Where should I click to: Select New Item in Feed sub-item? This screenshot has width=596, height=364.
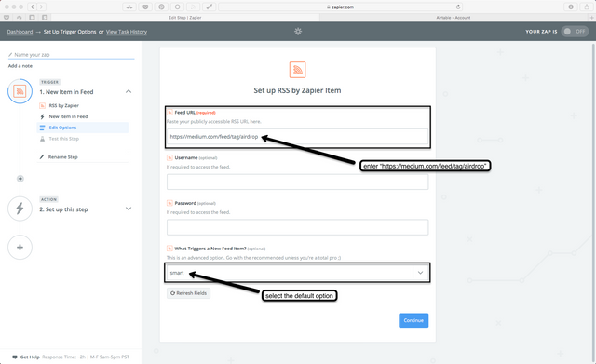pos(68,116)
